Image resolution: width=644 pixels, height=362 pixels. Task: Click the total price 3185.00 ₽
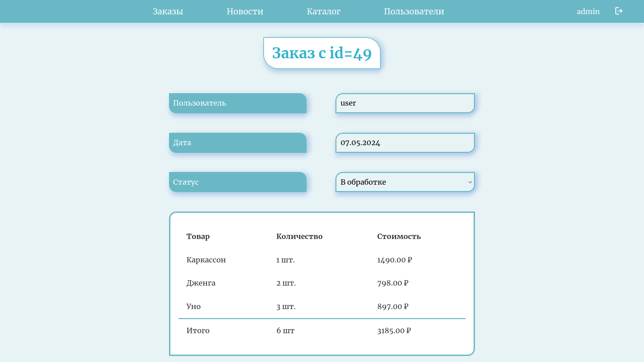pyautogui.click(x=394, y=330)
